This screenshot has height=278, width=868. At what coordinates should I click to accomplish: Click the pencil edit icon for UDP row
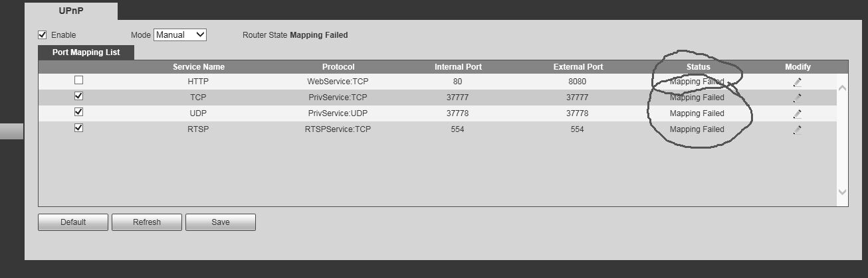(x=797, y=113)
